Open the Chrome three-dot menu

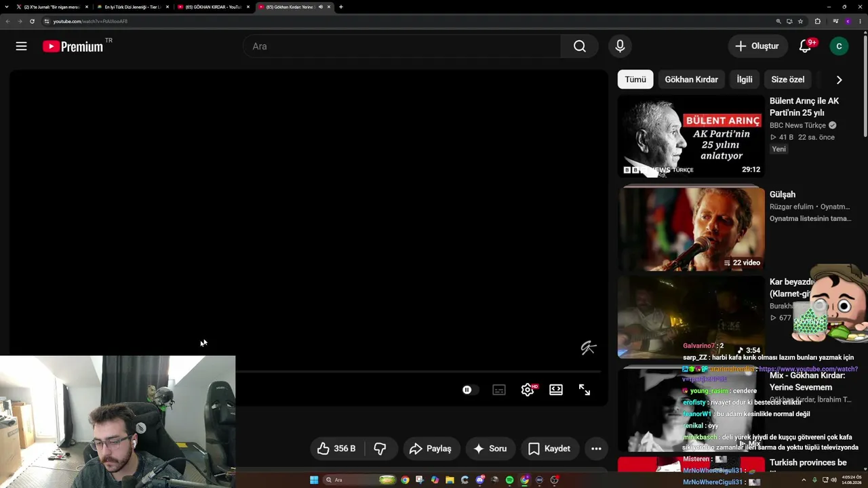click(860, 21)
